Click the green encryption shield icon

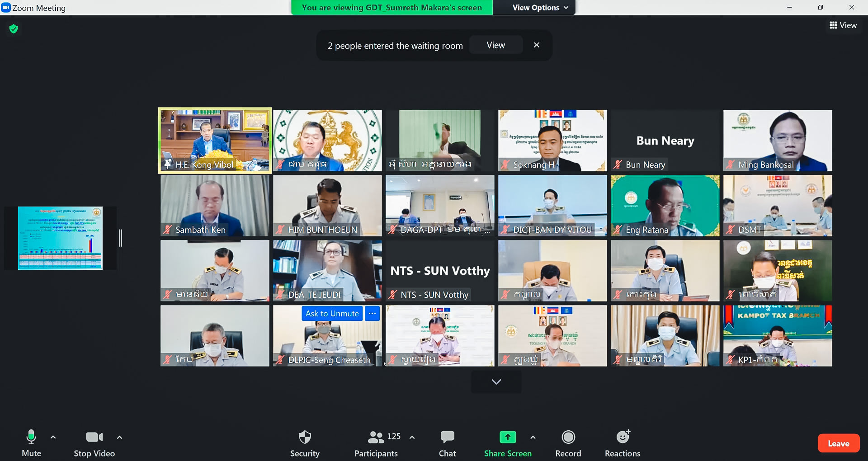[14, 29]
